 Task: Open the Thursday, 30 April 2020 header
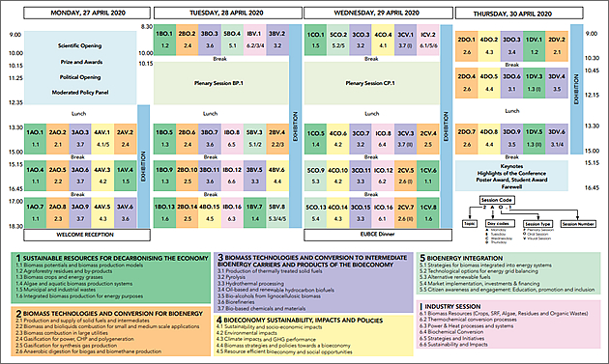tap(519, 14)
